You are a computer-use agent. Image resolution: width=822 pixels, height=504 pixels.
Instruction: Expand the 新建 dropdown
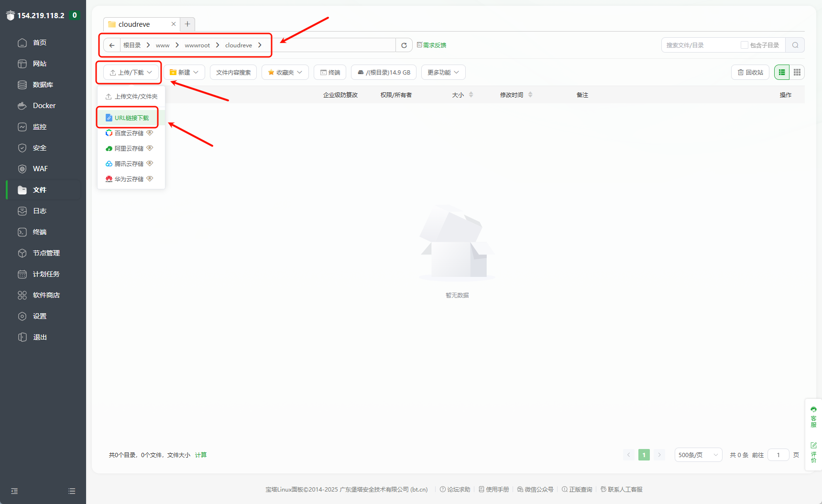click(184, 73)
